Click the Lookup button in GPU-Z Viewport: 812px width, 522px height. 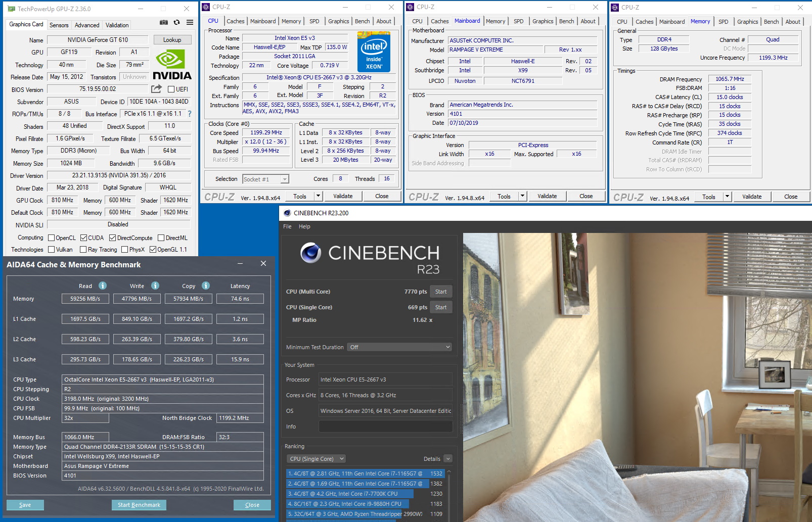click(172, 40)
